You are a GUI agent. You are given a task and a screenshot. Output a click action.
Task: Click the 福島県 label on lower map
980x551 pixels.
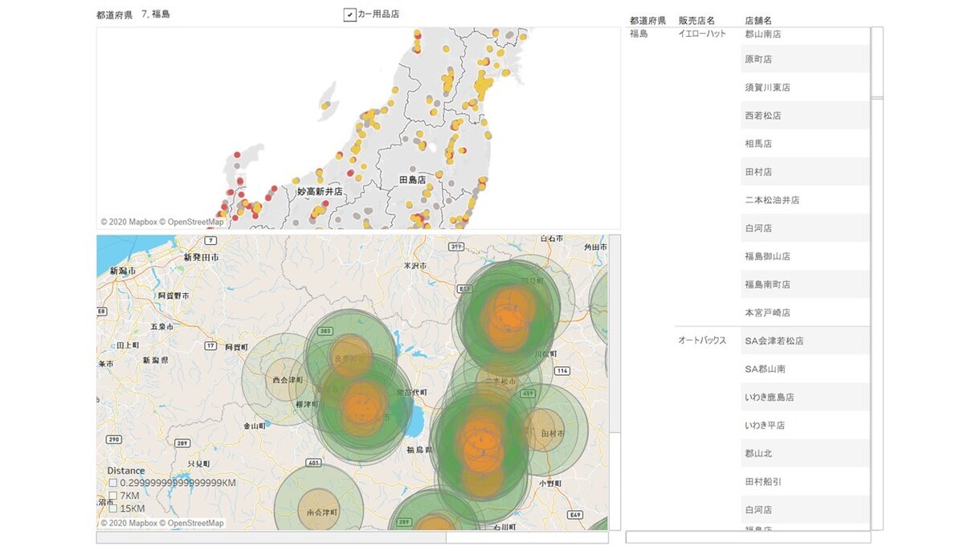[x=420, y=450]
